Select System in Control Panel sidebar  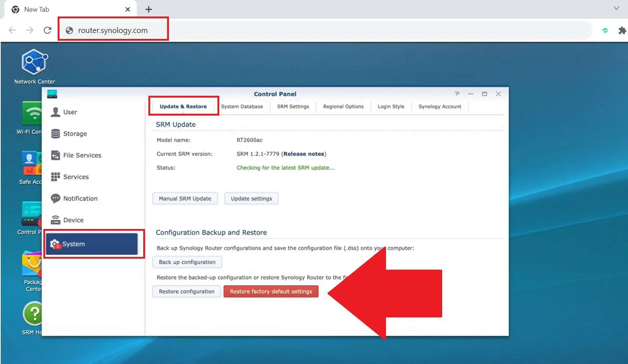91,244
